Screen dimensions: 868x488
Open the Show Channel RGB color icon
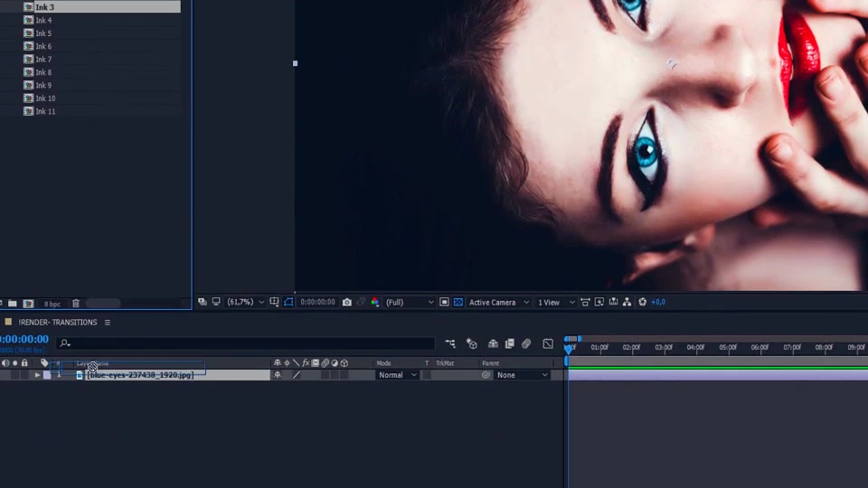coord(374,302)
